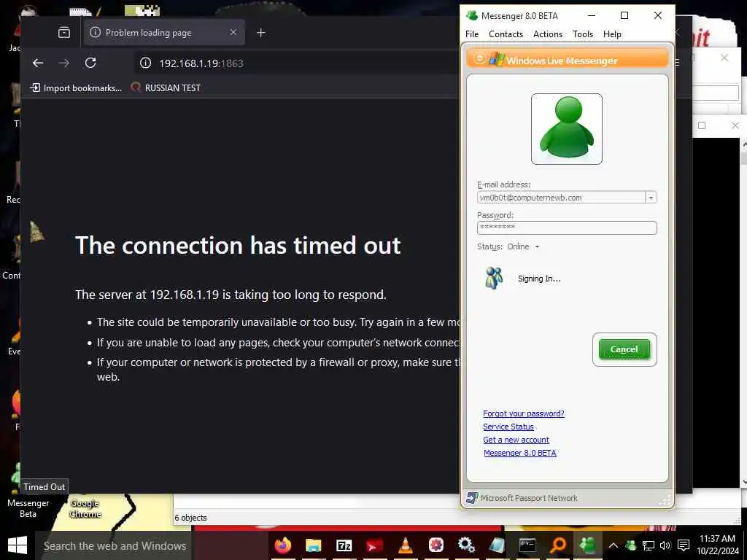
Task: Show hidden system tray icons
Action: click(614, 545)
